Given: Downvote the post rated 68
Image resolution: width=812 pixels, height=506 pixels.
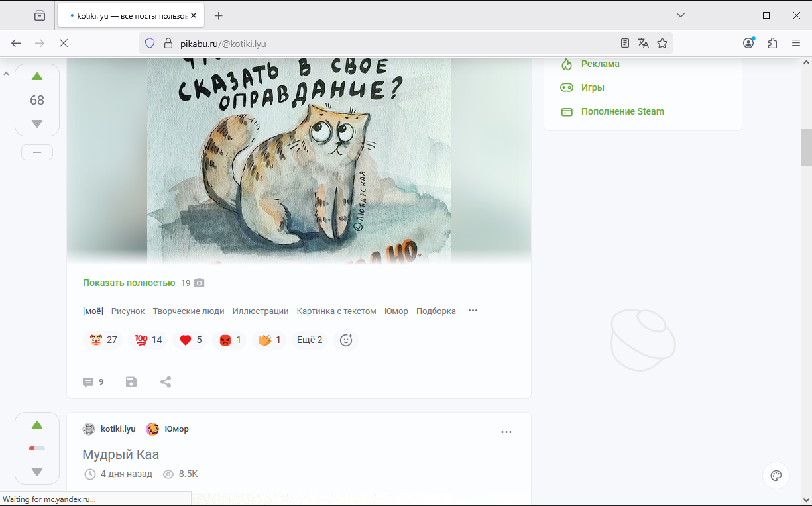Looking at the screenshot, I should point(37,124).
